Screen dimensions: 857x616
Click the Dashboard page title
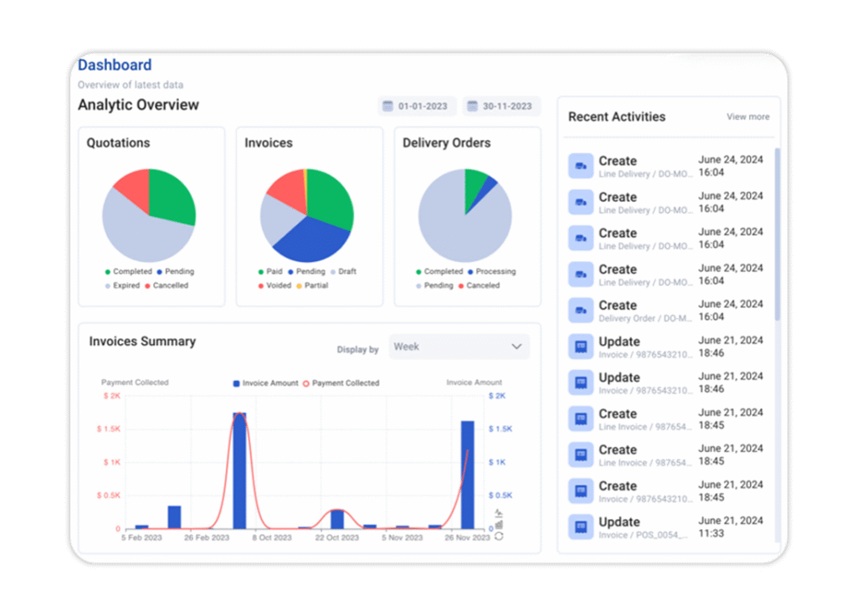click(x=115, y=65)
